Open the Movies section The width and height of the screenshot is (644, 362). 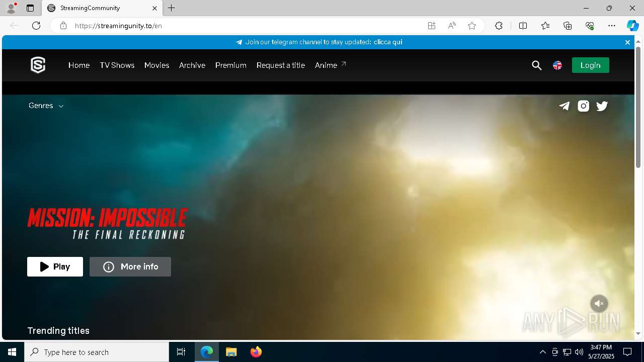point(156,65)
